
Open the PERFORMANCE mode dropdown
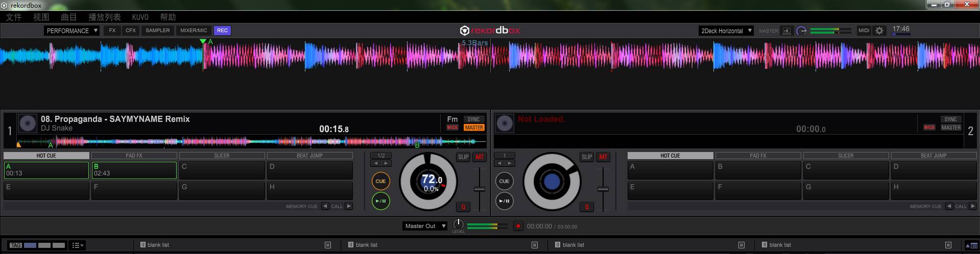pyautogui.click(x=71, y=31)
